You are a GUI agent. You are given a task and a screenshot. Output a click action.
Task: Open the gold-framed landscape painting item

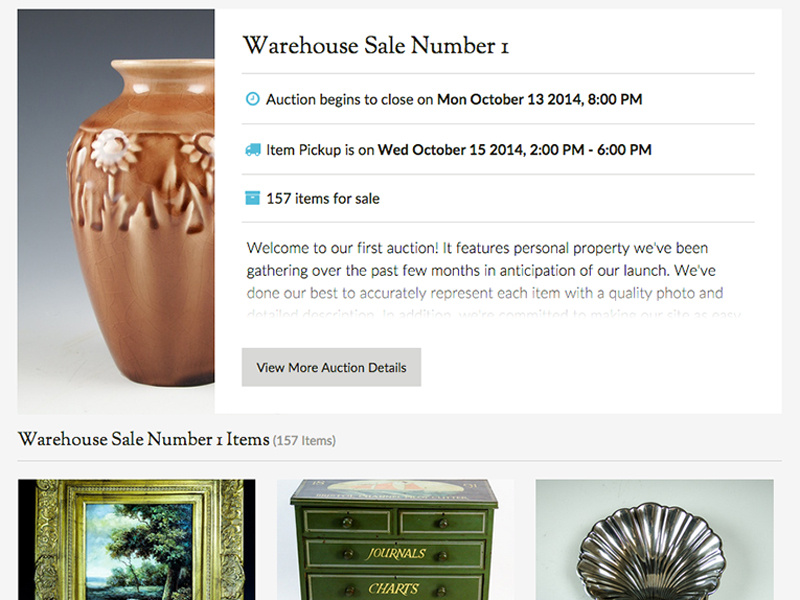tap(137, 539)
